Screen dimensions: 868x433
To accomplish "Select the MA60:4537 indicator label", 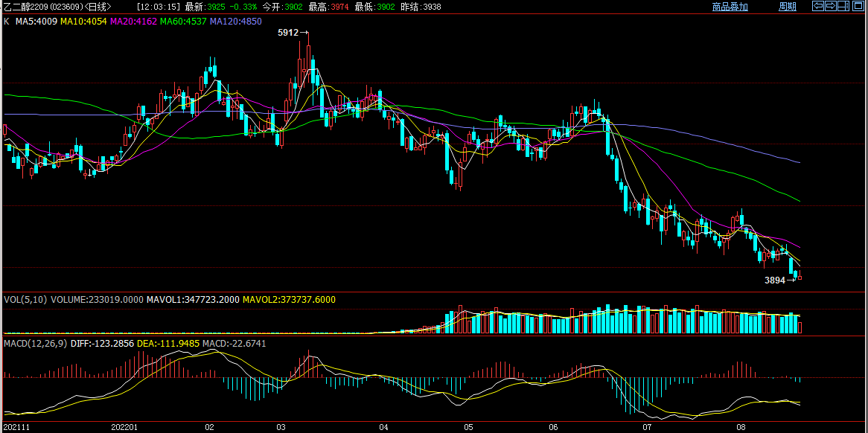I will (x=184, y=22).
